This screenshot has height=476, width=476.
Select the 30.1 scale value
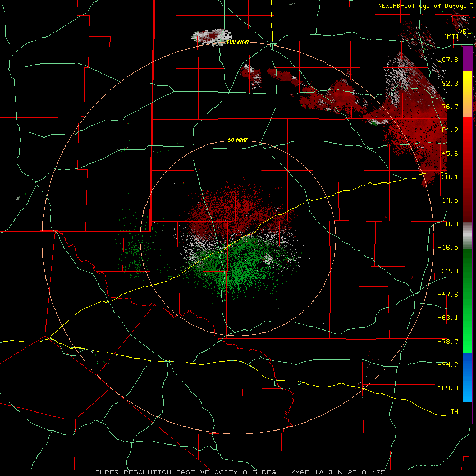pyautogui.click(x=450, y=177)
